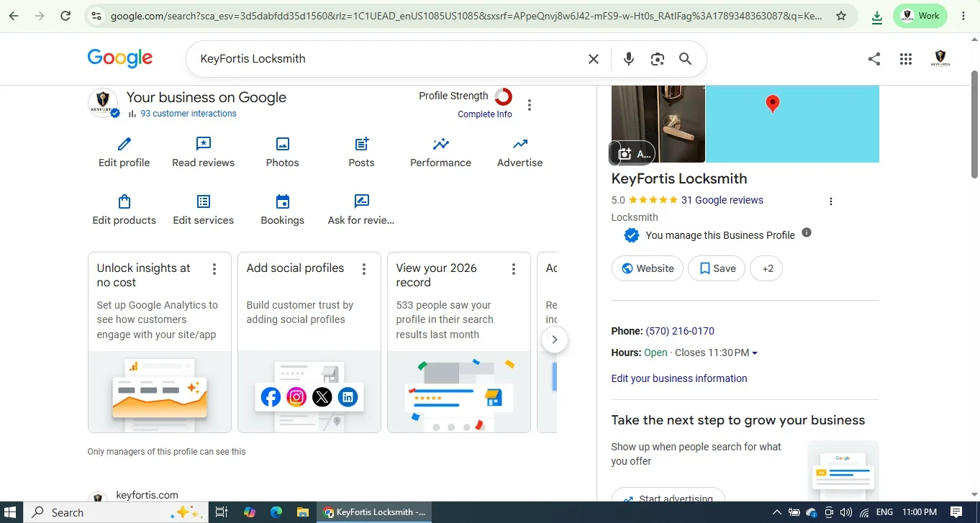Share this search results page
Viewport: 980px width, 523px height.
[x=874, y=59]
